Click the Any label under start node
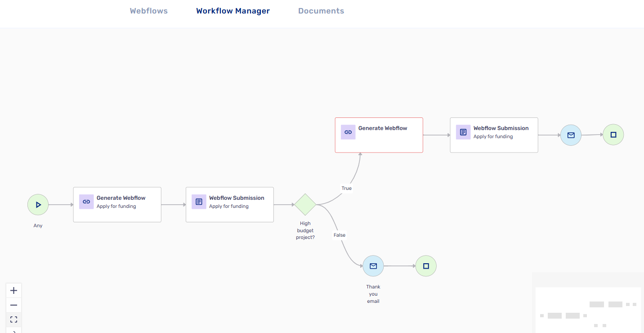The height and width of the screenshot is (333, 644). pos(38,225)
